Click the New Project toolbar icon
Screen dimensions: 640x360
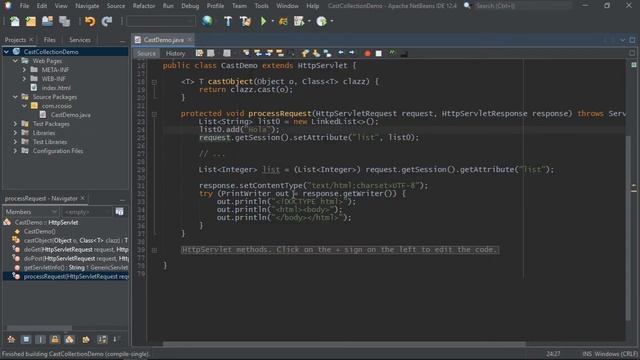click(x=31, y=21)
